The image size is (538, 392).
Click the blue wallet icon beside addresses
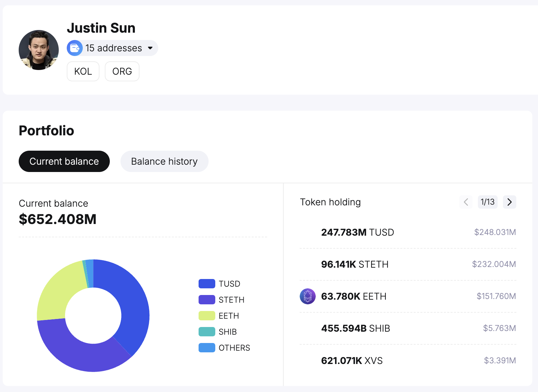(x=75, y=48)
